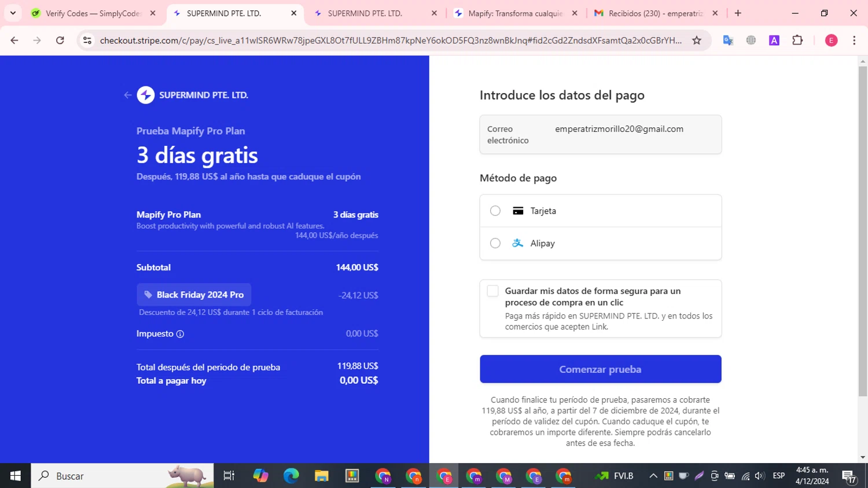Bookmark this page with the star icon
This screenshot has height=488, width=868.
click(697, 41)
